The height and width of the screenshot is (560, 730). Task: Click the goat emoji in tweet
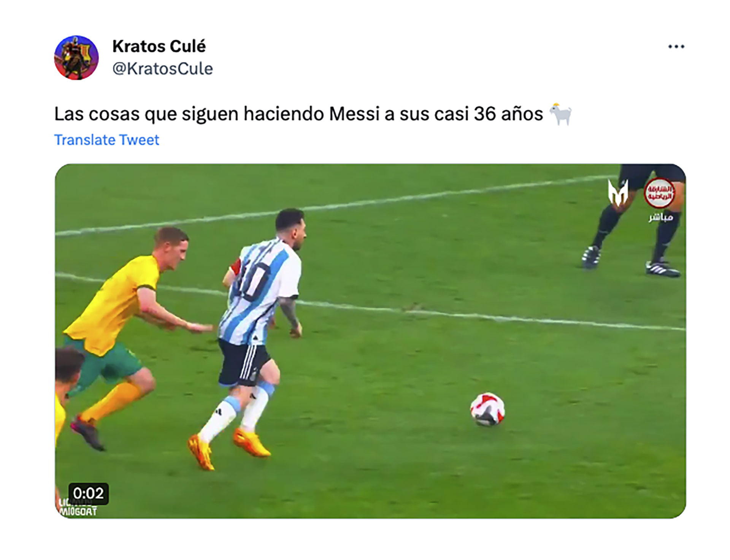tap(560, 114)
